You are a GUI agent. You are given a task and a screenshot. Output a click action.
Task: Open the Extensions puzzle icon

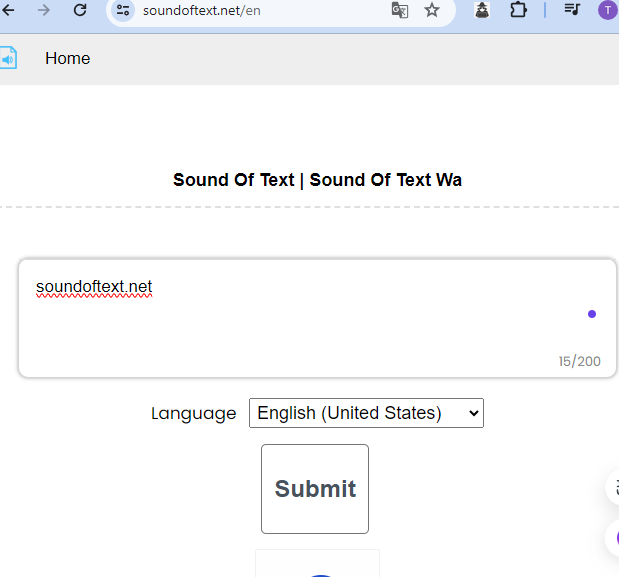tap(518, 10)
